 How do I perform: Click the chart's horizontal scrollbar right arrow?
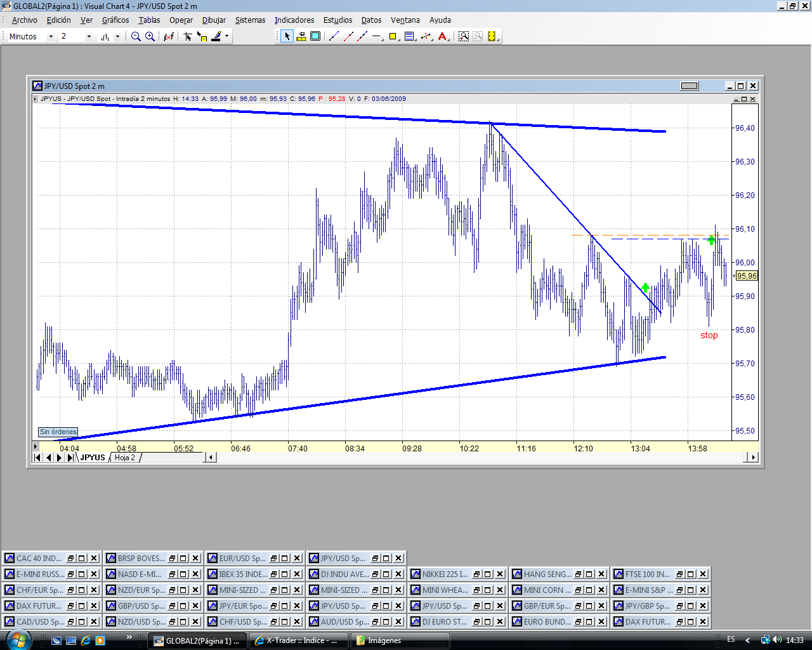coord(753,457)
